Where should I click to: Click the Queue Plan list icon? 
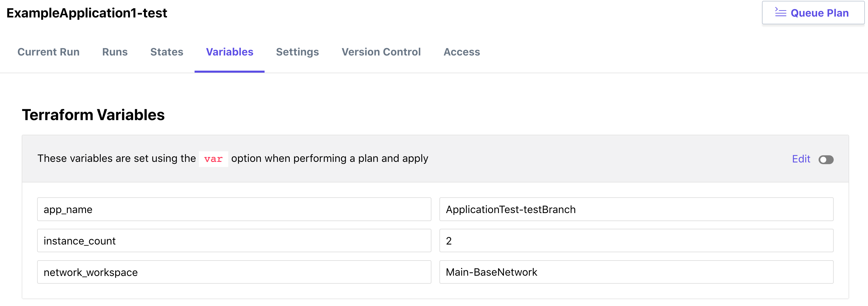780,13
